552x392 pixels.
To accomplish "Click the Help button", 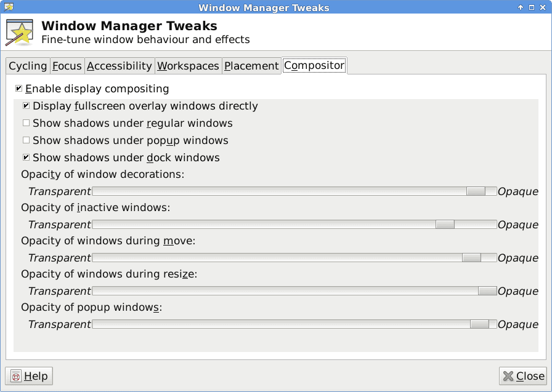I will [x=29, y=376].
